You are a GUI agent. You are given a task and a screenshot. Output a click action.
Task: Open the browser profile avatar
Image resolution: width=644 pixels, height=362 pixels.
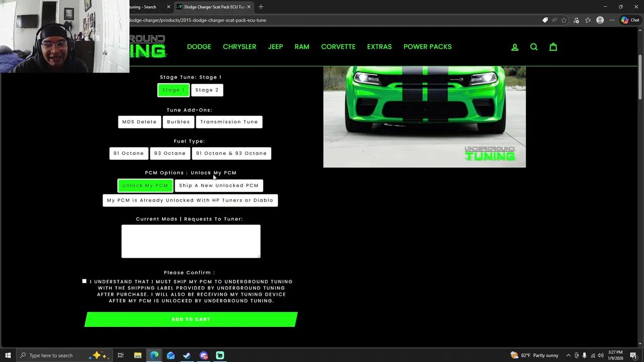tap(600, 20)
